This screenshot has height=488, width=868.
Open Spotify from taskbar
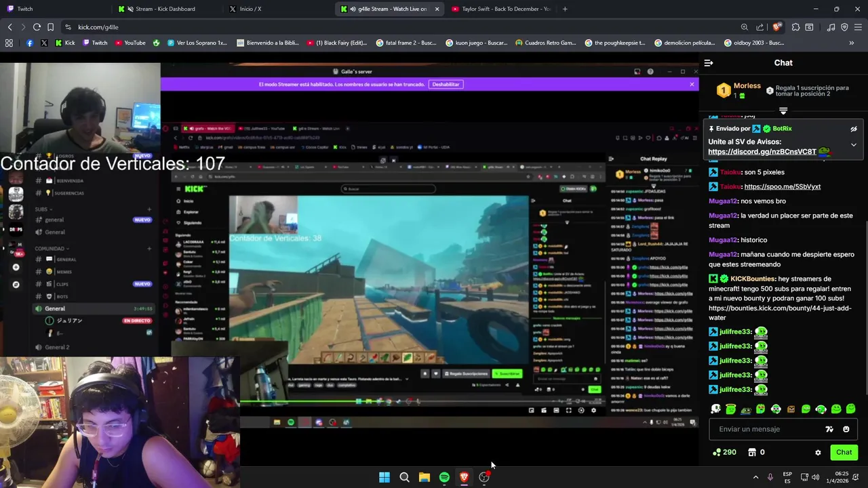pyautogui.click(x=444, y=477)
